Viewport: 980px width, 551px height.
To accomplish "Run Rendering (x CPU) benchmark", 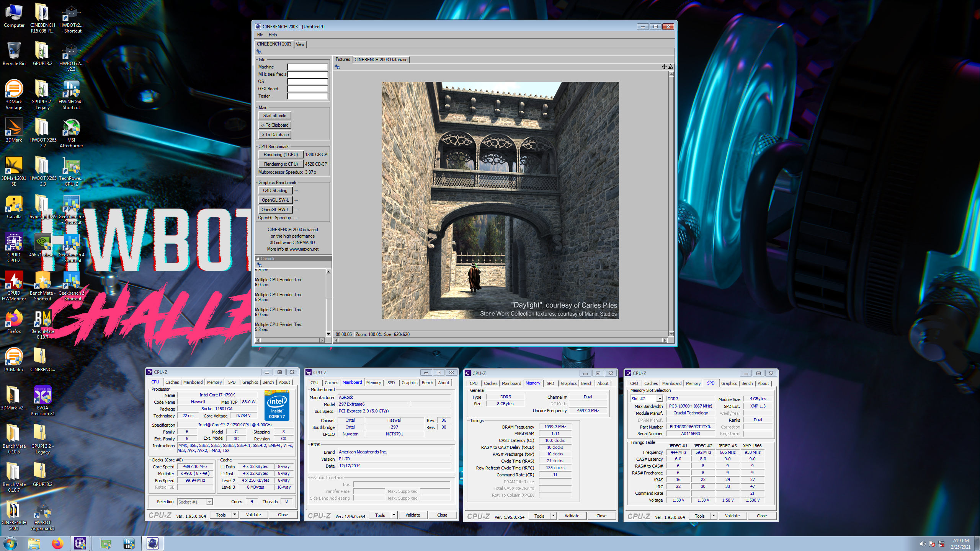I will point(281,164).
